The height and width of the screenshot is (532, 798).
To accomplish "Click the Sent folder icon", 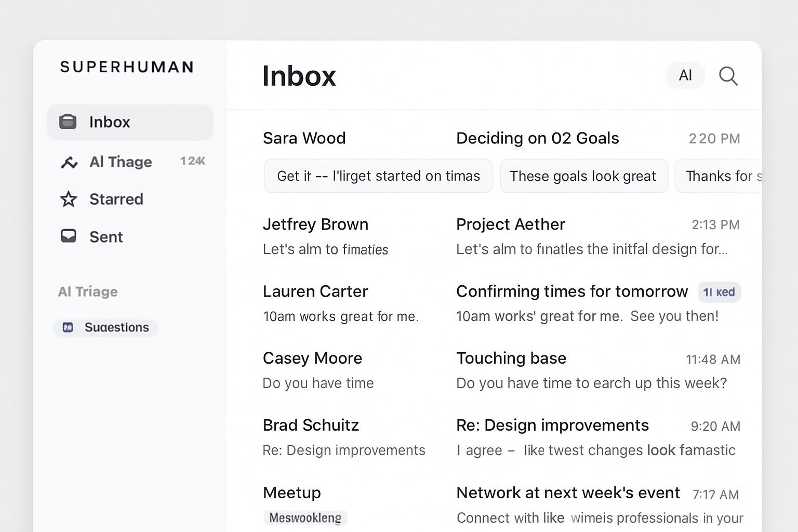I will point(69,236).
